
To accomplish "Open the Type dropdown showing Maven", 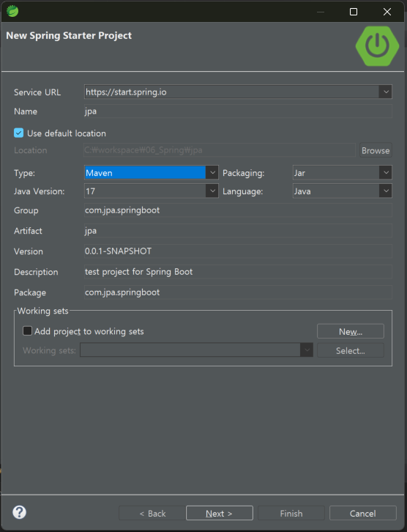I will click(151, 173).
